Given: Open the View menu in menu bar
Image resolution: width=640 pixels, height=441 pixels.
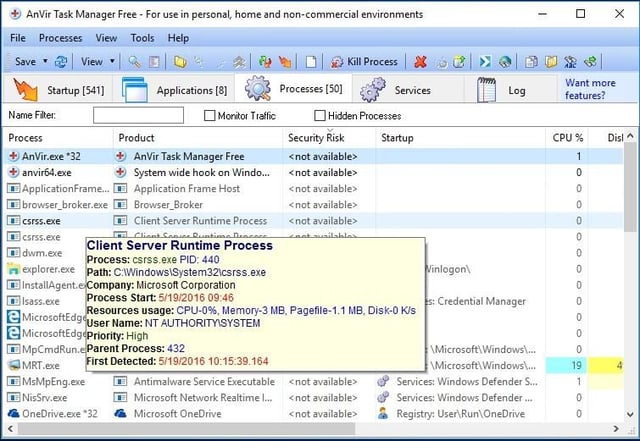Looking at the screenshot, I should click(106, 38).
